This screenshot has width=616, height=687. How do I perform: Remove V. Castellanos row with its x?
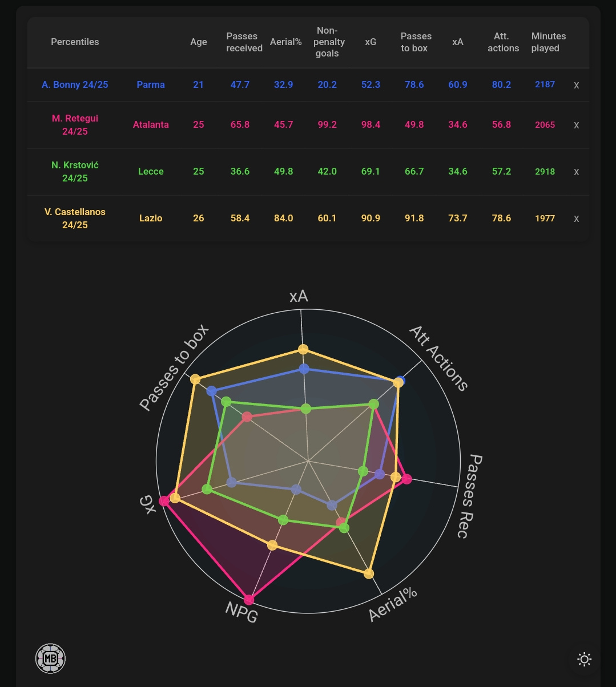click(x=576, y=219)
